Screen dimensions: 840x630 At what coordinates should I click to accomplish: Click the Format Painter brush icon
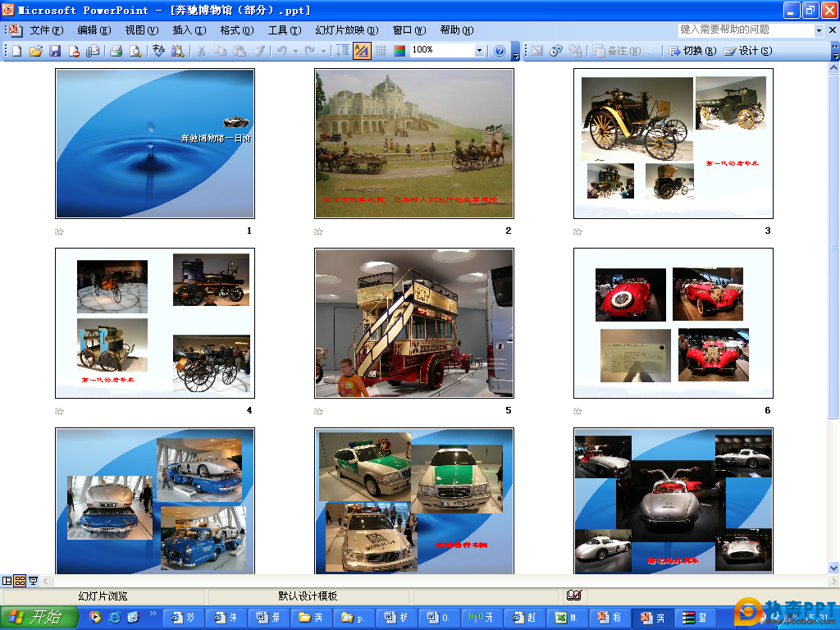click(x=258, y=51)
